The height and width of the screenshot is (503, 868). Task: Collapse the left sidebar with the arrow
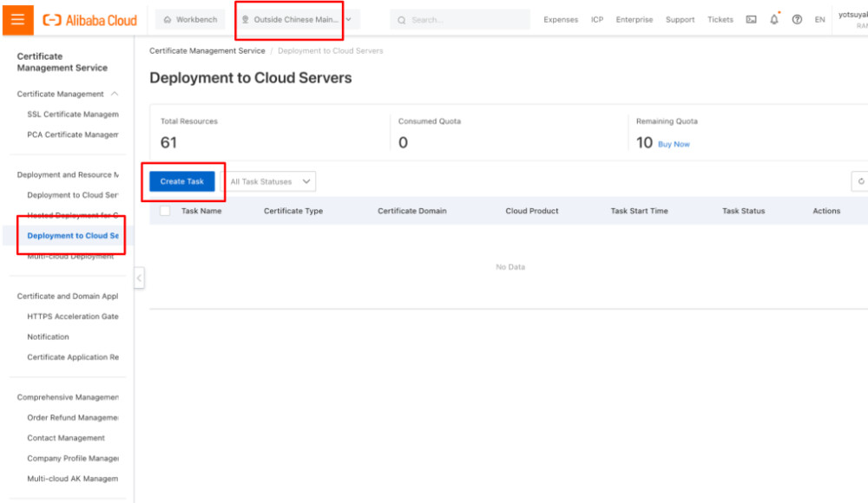139,278
